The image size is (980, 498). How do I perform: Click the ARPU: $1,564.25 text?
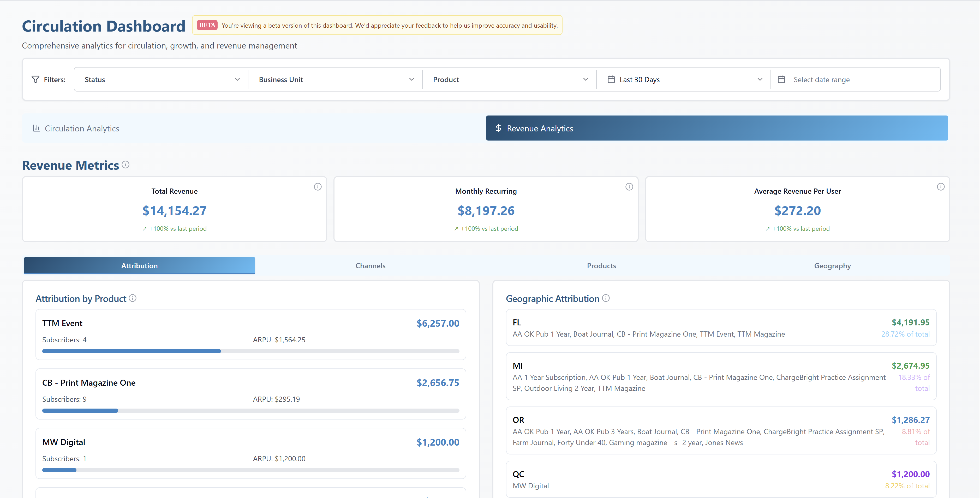tap(279, 340)
